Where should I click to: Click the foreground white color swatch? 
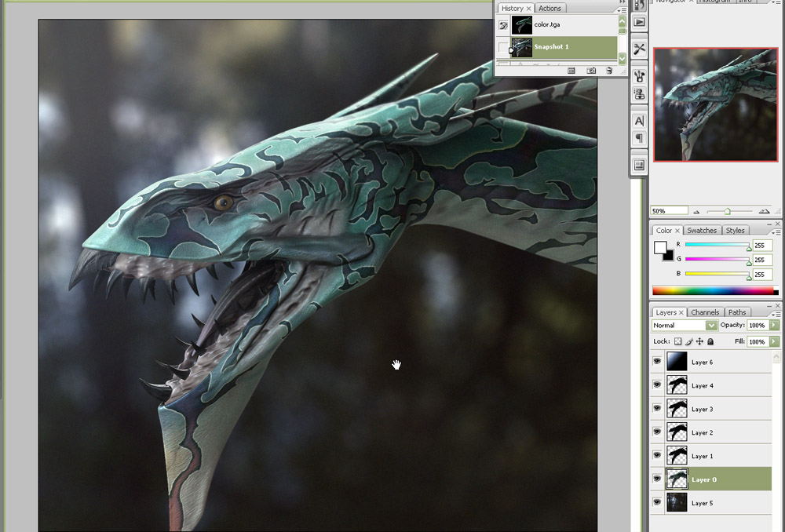pos(659,246)
